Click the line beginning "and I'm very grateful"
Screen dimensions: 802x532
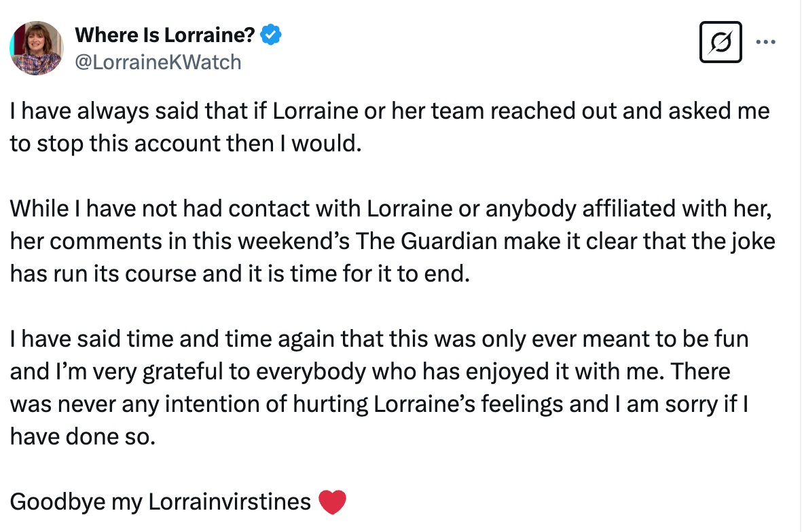tap(370, 372)
